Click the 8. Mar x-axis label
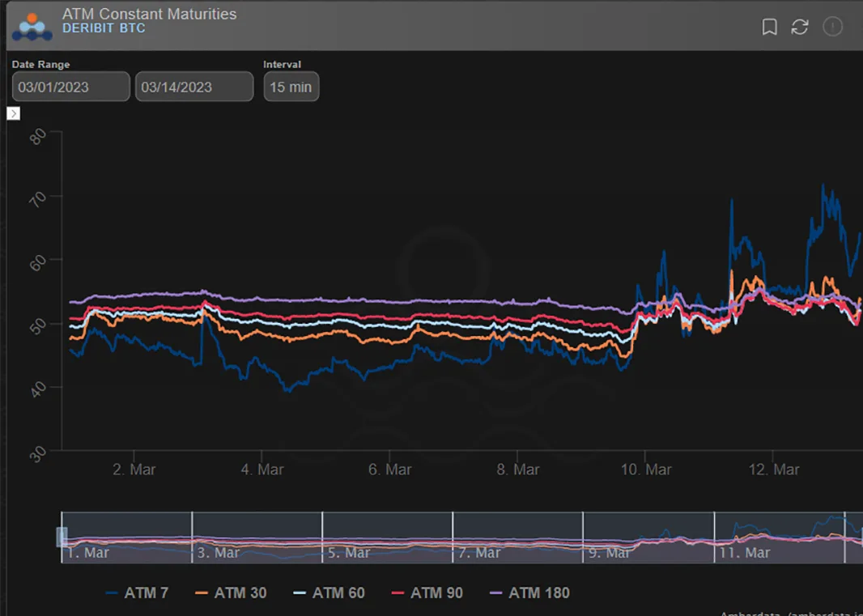The height and width of the screenshot is (616, 863). [518, 469]
